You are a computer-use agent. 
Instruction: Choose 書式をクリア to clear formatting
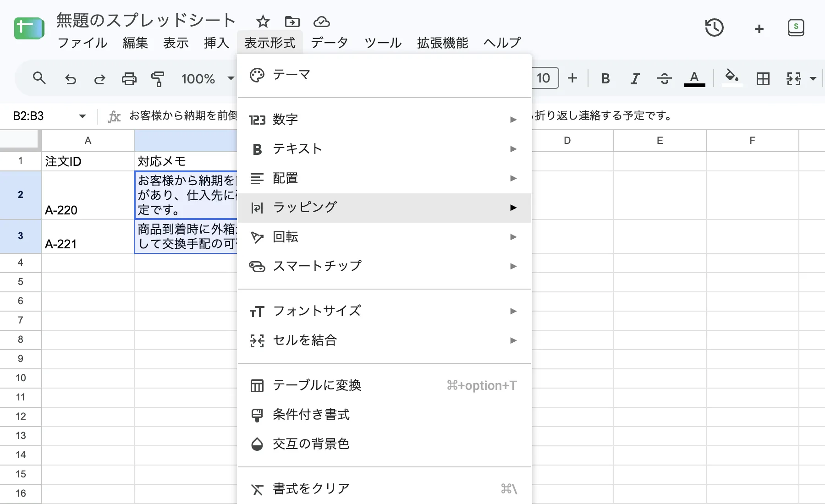coord(384,489)
